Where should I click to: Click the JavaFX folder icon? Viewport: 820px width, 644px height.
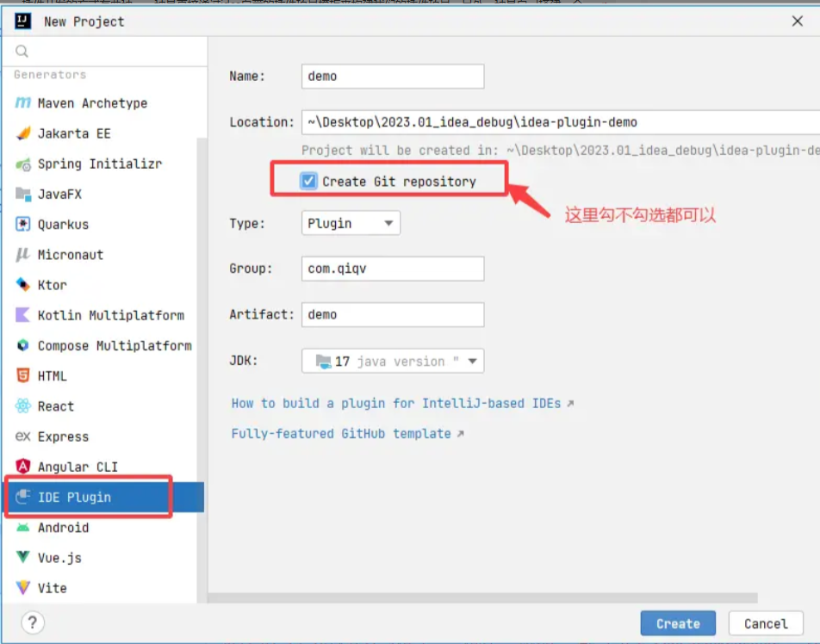(23, 194)
